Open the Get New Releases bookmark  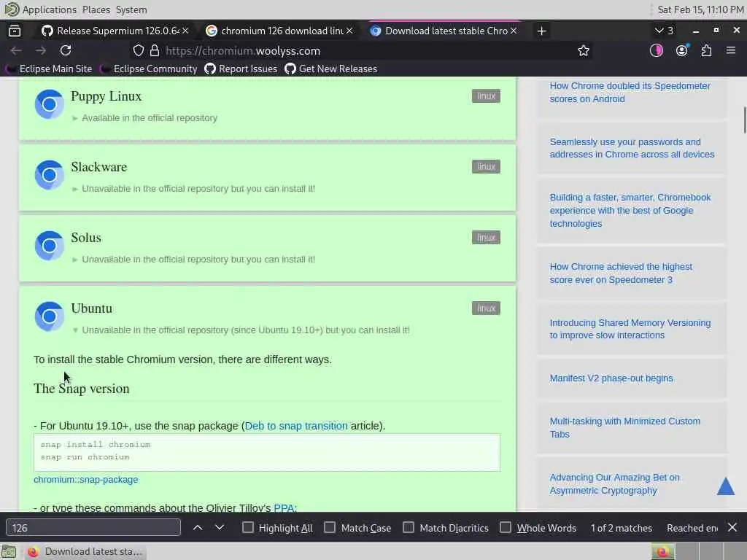(331, 69)
